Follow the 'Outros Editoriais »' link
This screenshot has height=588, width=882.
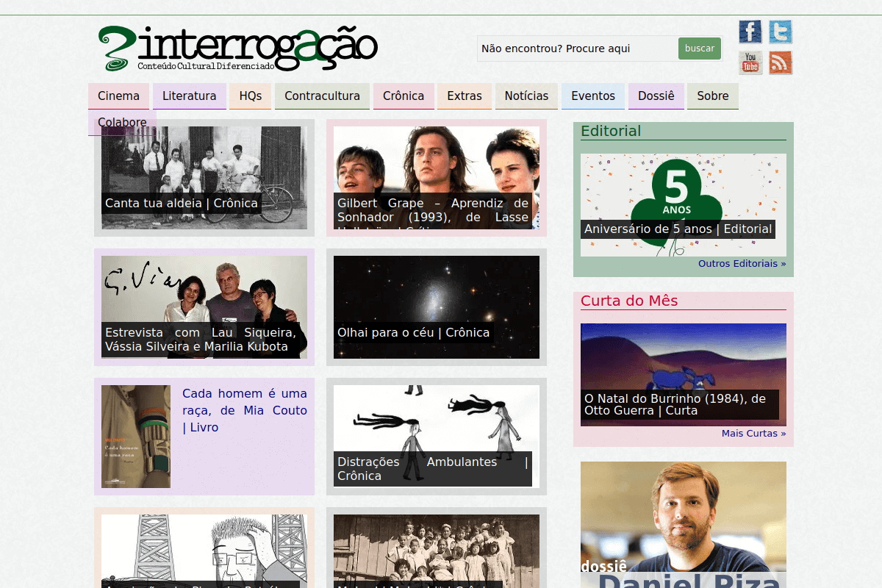pyautogui.click(x=742, y=263)
